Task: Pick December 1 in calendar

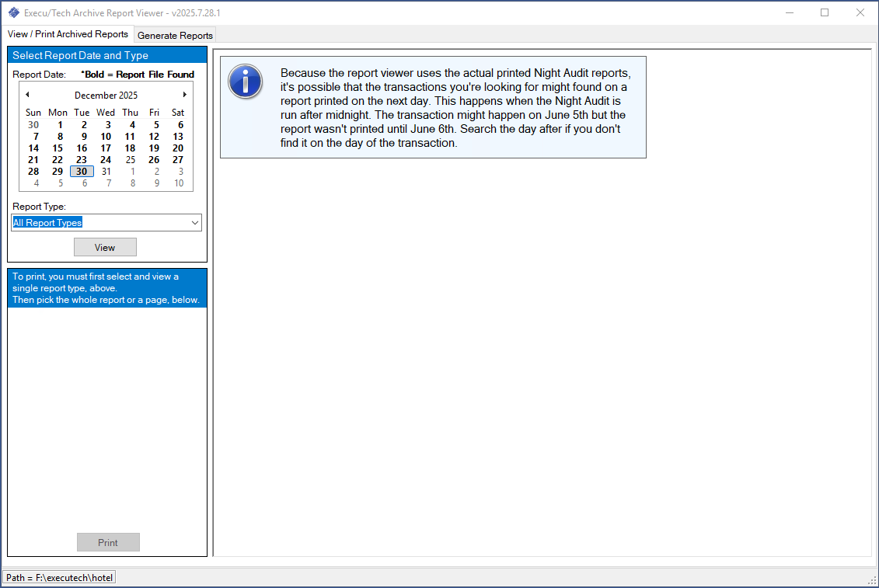Action: point(59,125)
